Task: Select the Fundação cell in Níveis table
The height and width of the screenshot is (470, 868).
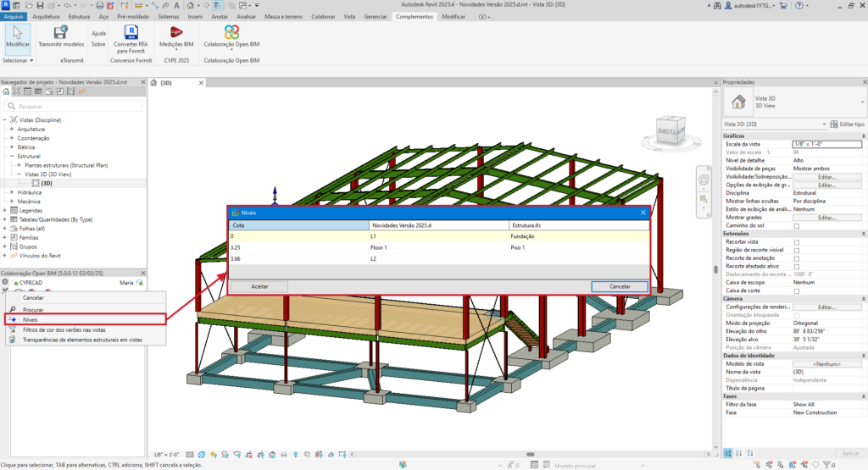Action: (579, 236)
